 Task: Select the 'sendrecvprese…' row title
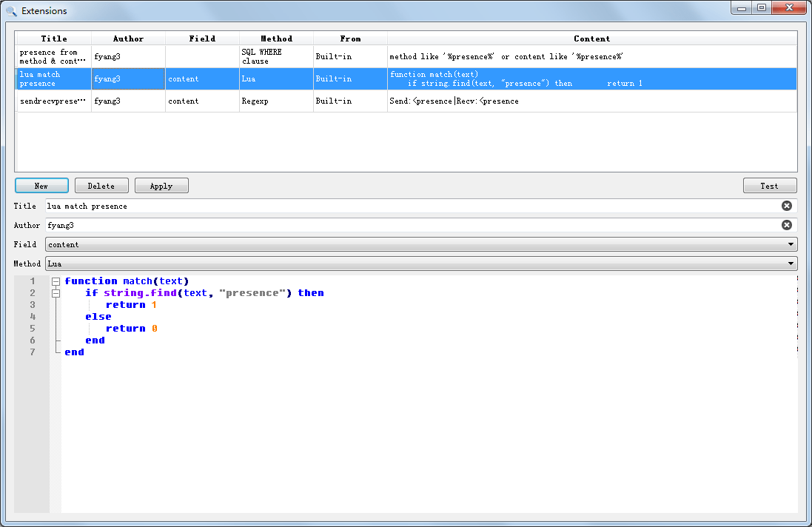(x=54, y=101)
